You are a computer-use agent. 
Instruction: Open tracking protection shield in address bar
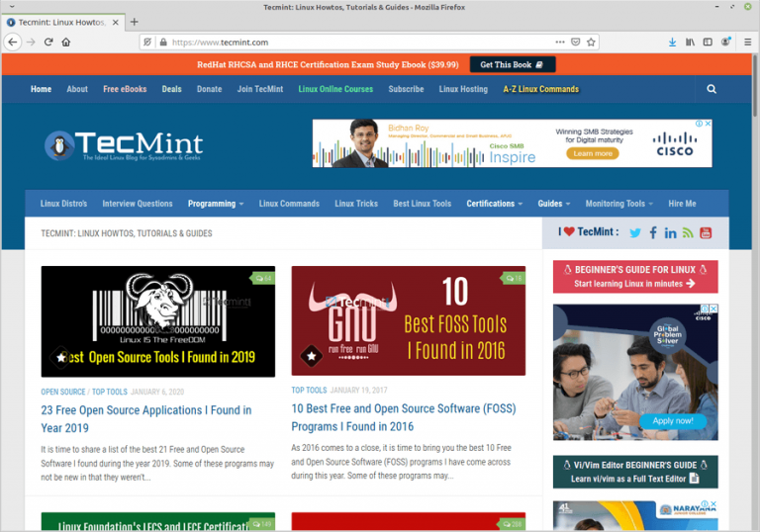click(x=147, y=43)
